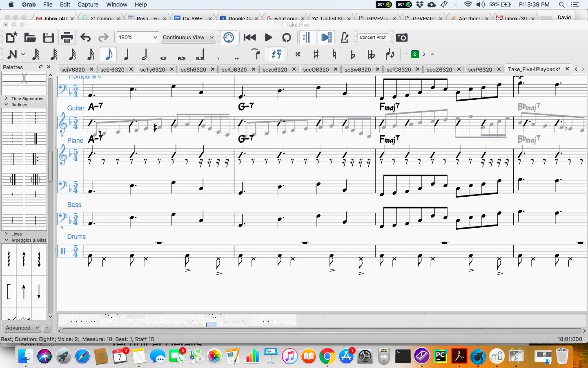This screenshot has width=588, height=368.
Task: Show next score tabs arrow
Action: click(x=583, y=69)
